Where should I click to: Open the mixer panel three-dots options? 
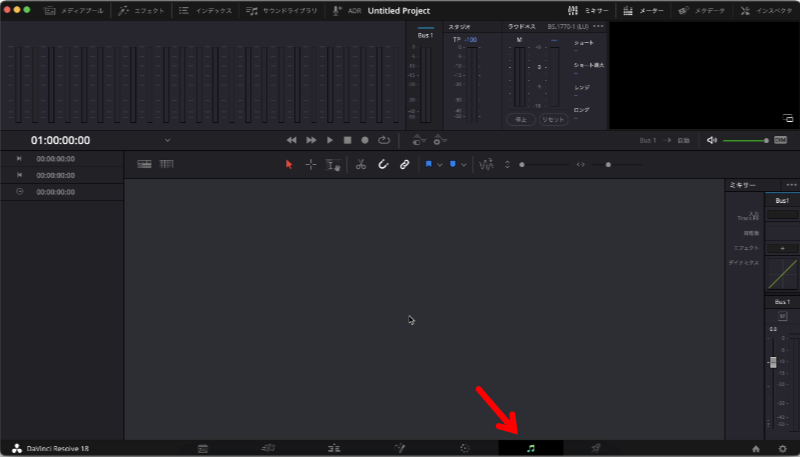coord(791,185)
